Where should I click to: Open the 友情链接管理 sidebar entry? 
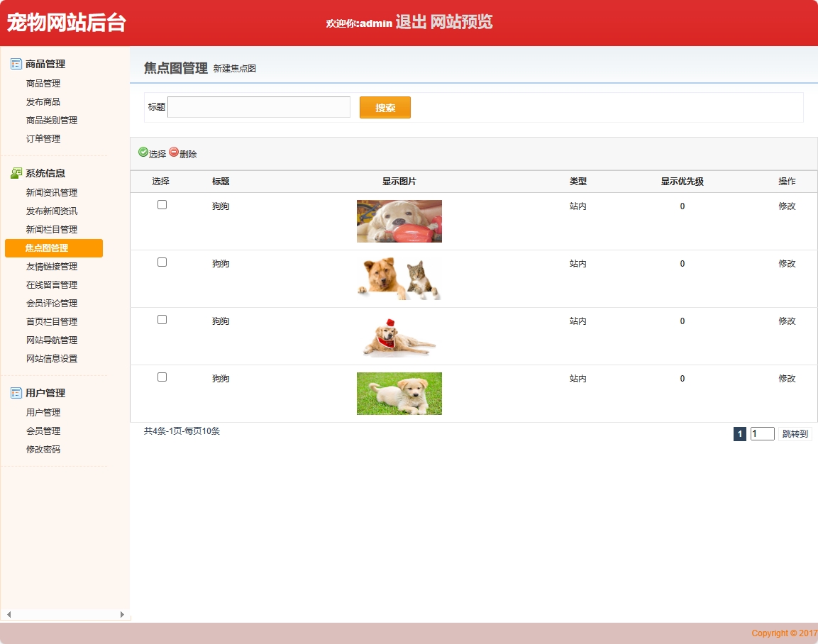pyautogui.click(x=51, y=266)
